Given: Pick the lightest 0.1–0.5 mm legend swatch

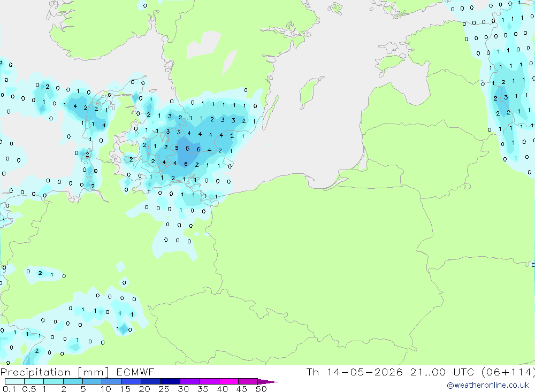Looking at the screenshot, I should pos(14,381).
